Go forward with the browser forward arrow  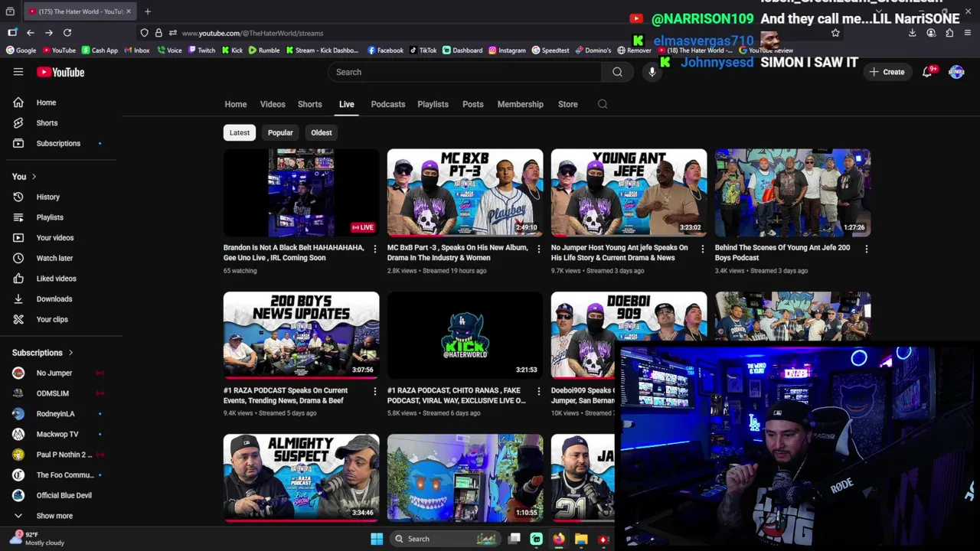pos(48,33)
